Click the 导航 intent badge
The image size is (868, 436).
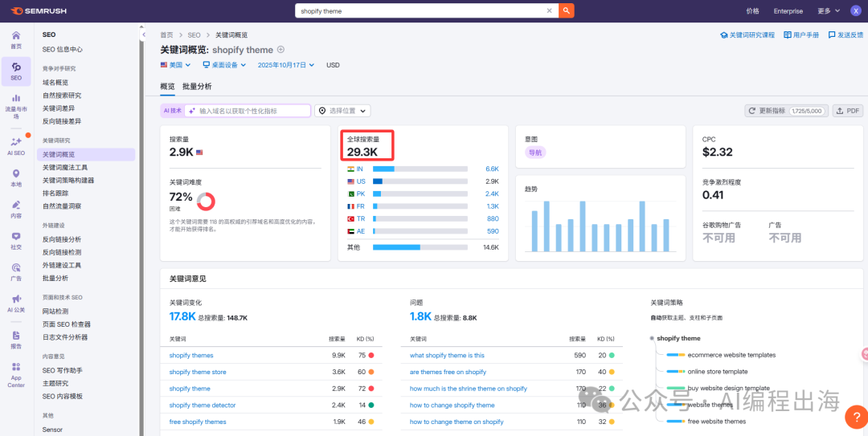[x=535, y=152]
